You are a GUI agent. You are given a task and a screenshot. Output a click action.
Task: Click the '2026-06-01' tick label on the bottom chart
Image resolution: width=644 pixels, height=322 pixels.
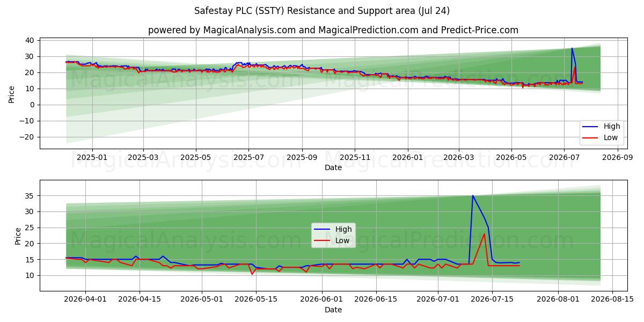[x=322, y=299]
